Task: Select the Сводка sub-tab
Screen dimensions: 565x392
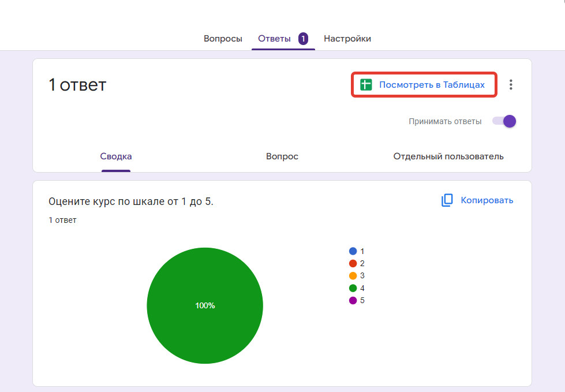Action: pos(115,156)
